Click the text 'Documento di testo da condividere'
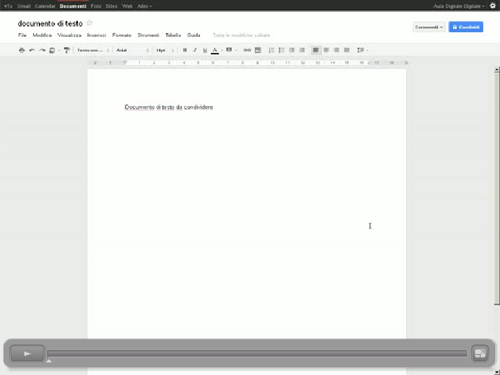Screen dimensions: 500x375 (x=169, y=107)
